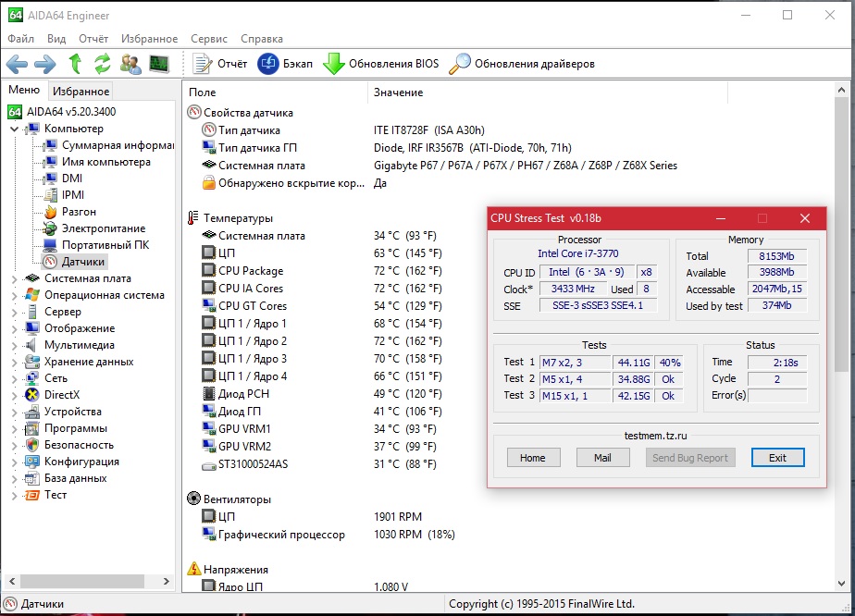Viewport: 855px width, 616px height.
Task: Click the Бэкап backup toolbar button
Action: (x=285, y=64)
